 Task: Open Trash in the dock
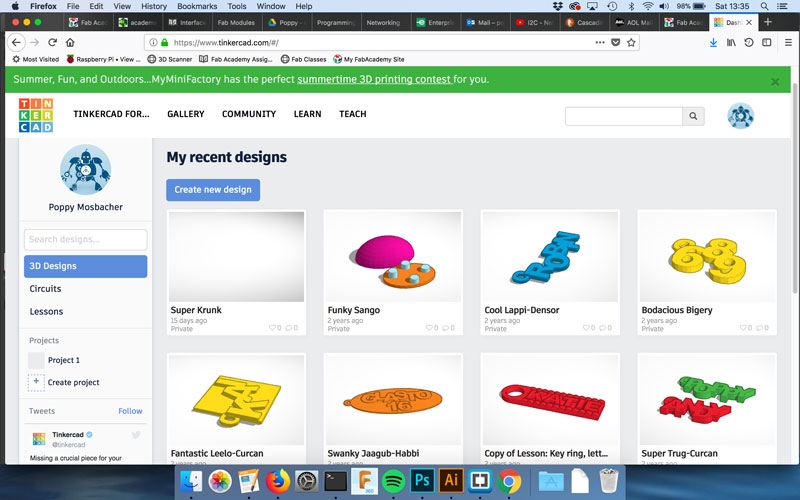click(x=608, y=481)
